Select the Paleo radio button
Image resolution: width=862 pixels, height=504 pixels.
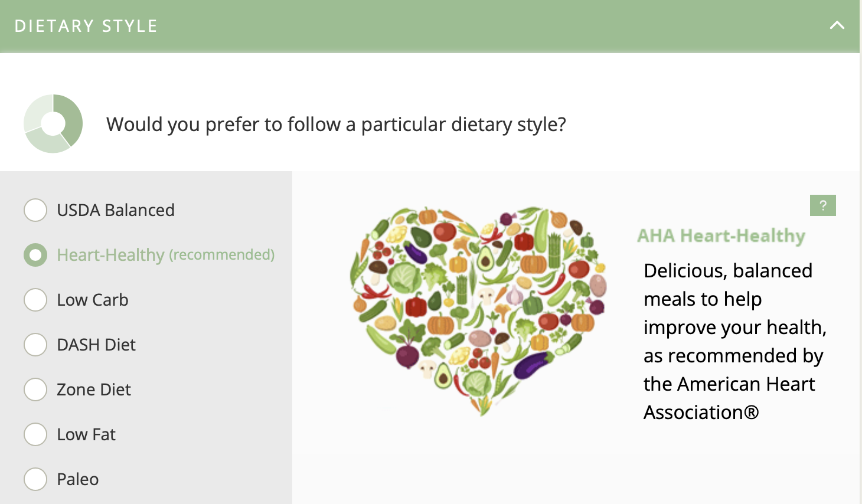click(x=35, y=479)
